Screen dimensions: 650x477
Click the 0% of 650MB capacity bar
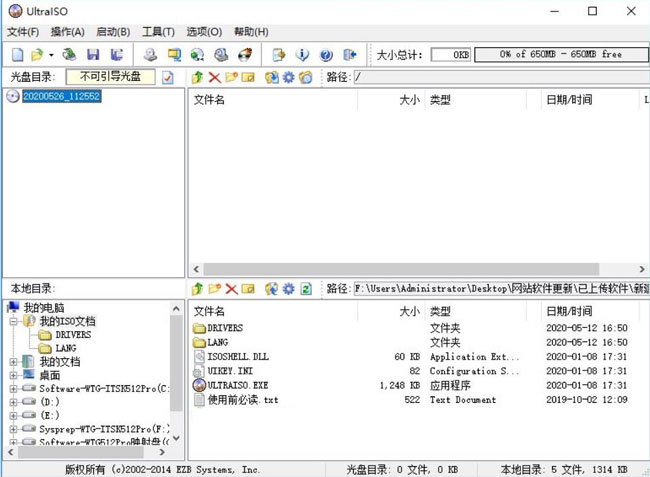coord(561,54)
